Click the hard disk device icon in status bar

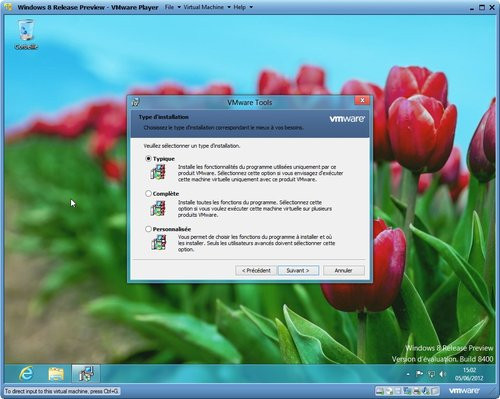(380, 391)
